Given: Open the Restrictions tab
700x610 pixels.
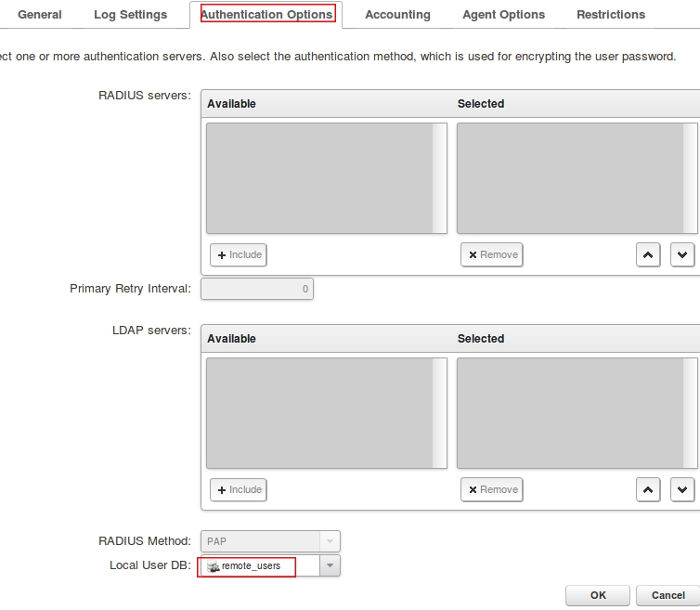Looking at the screenshot, I should coord(611,15).
